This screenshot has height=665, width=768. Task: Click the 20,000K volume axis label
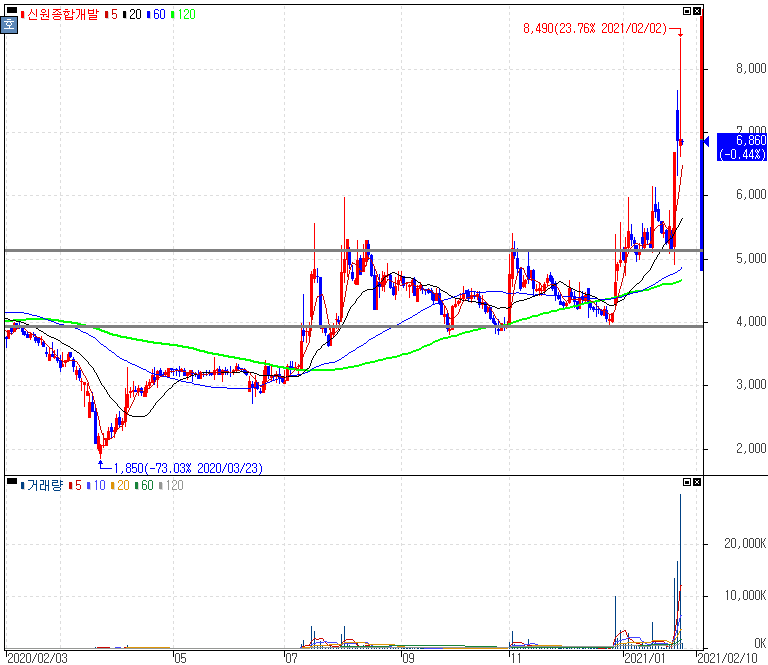tap(745, 543)
